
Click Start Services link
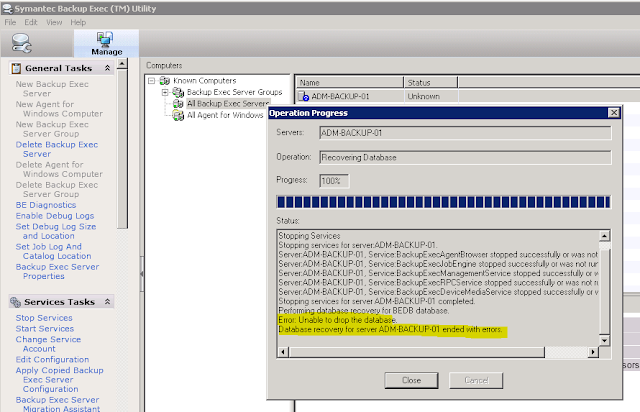[x=45, y=329]
